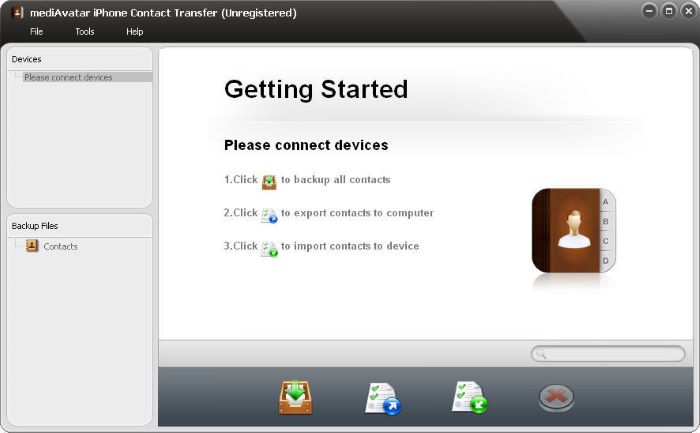Click the Contacts address book icon in the sidebar
This screenshot has height=433, width=700.
[x=32, y=246]
